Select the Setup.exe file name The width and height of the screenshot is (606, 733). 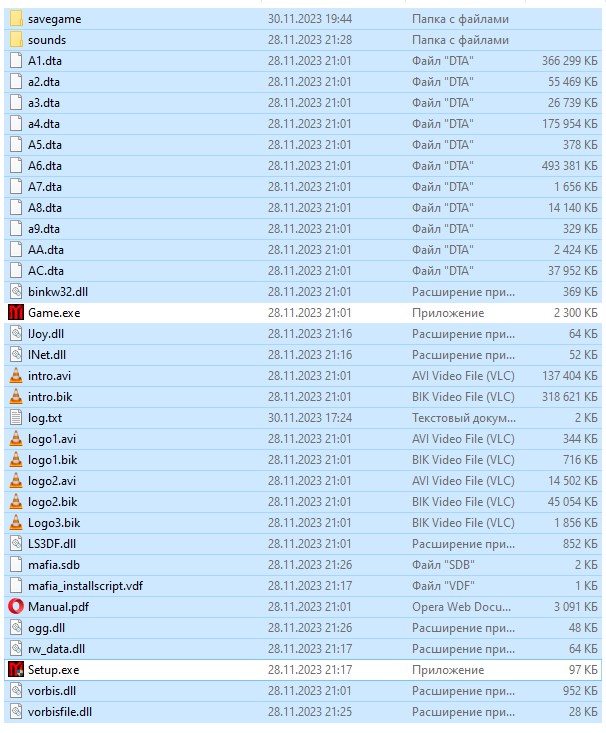tap(54, 670)
